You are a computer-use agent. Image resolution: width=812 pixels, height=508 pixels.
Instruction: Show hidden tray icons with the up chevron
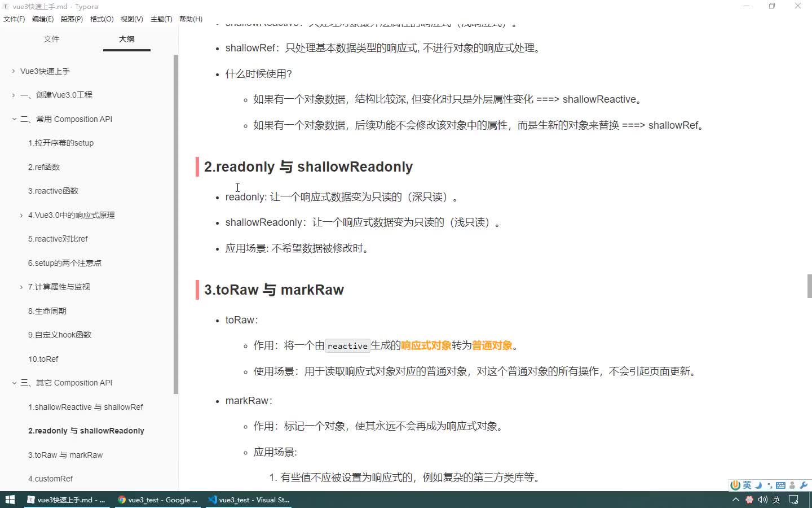tap(735, 500)
